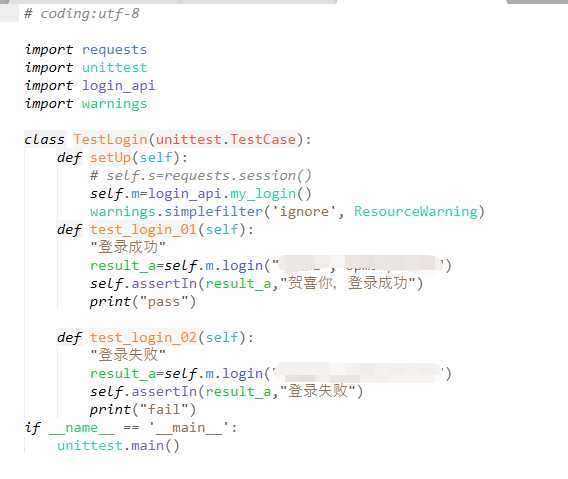Select the 'import requests' line

pos(86,50)
